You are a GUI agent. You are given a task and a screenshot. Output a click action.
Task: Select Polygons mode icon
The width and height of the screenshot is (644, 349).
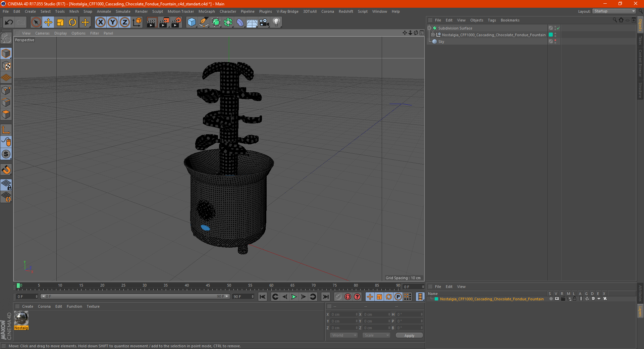(6, 114)
